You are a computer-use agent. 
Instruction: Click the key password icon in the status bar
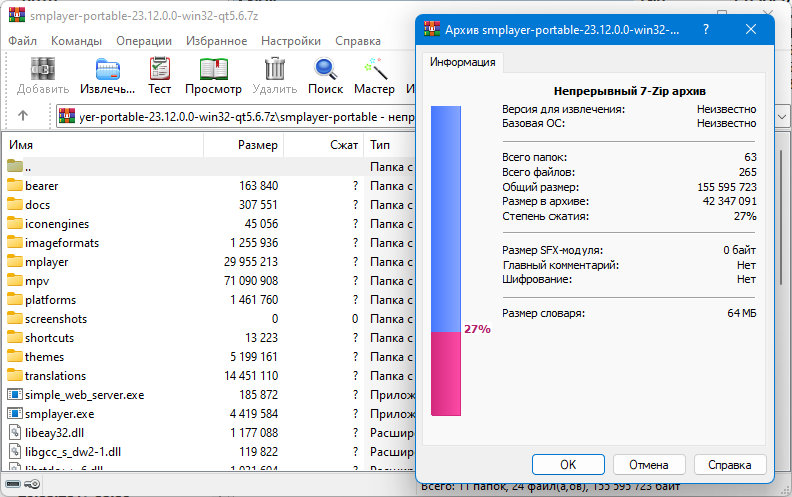[x=32, y=484]
